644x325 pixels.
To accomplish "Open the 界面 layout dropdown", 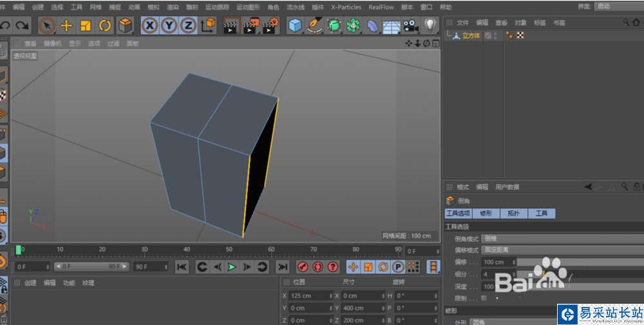I will [617, 6].
